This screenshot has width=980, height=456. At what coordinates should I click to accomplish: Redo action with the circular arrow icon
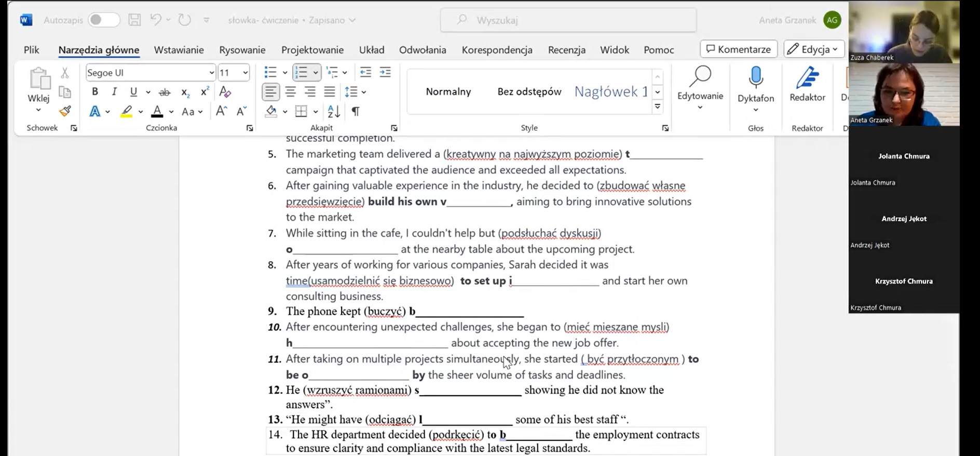185,20
